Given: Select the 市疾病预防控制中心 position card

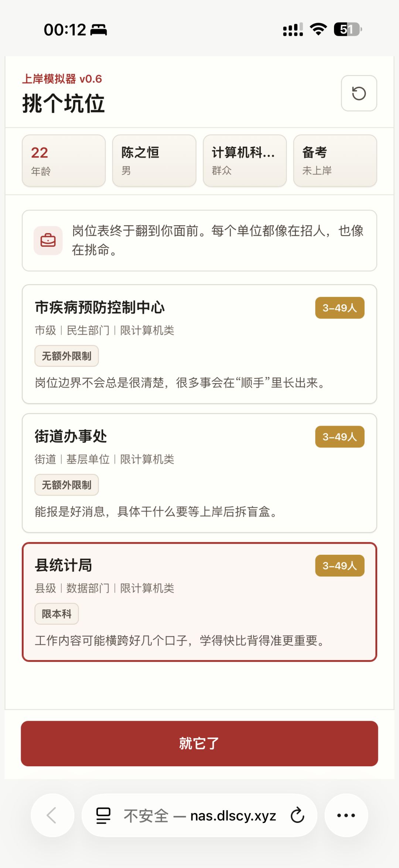Looking at the screenshot, I should (199, 344).
